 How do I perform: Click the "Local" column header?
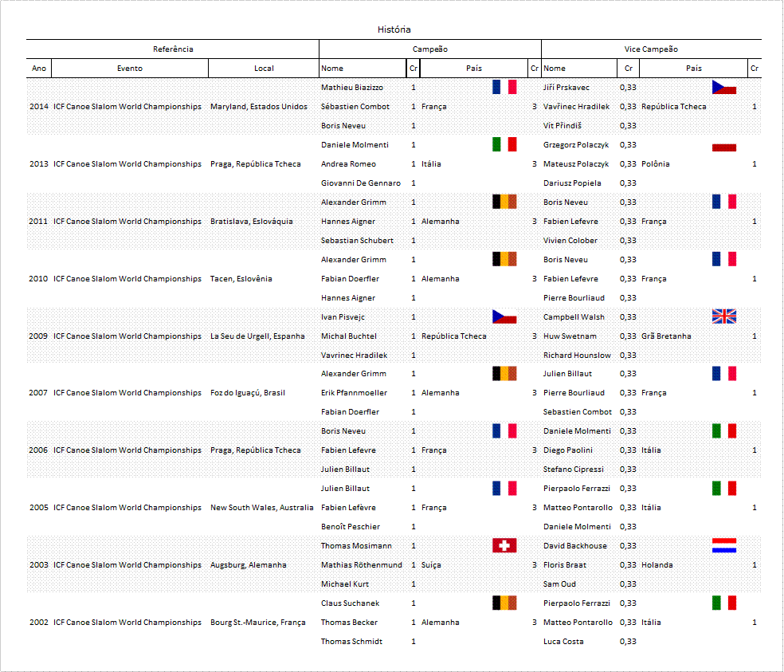click(x=264, y=68)
